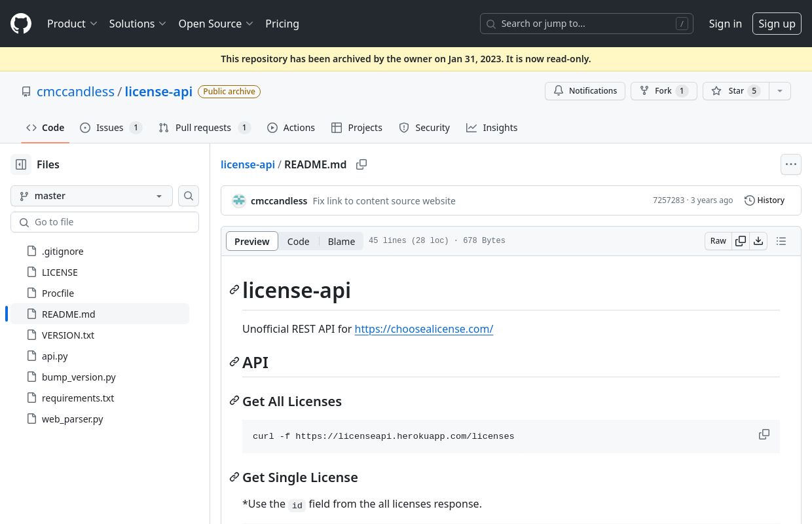Switch to Blame view
The image size is (812, 524).
point(341,241)
